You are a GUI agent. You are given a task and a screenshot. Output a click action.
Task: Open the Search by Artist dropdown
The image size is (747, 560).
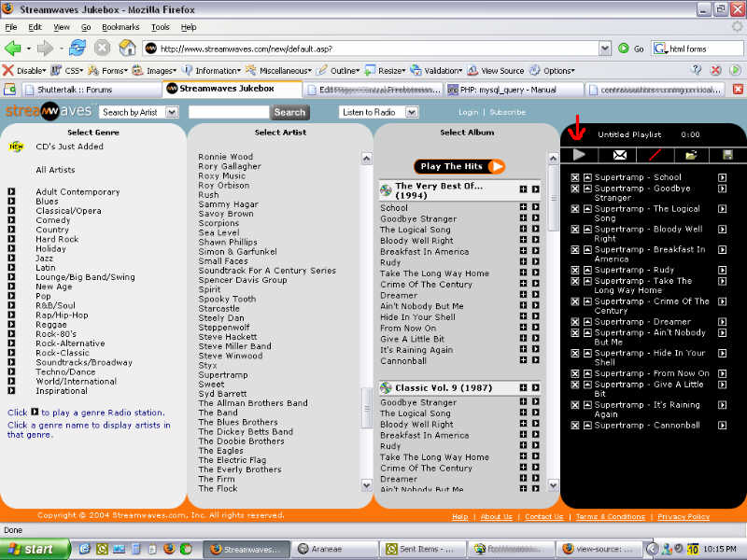coord(172,112)
